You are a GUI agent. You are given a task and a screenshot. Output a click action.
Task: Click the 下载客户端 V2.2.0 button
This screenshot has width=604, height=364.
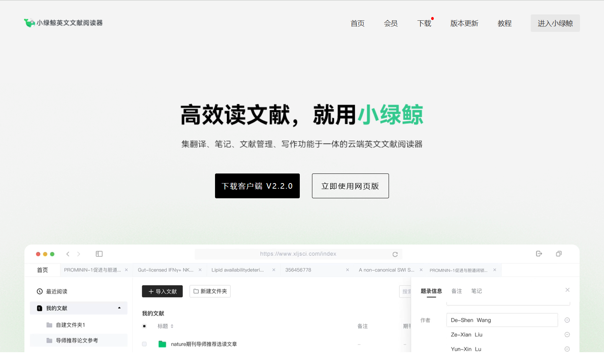point(257,186)
